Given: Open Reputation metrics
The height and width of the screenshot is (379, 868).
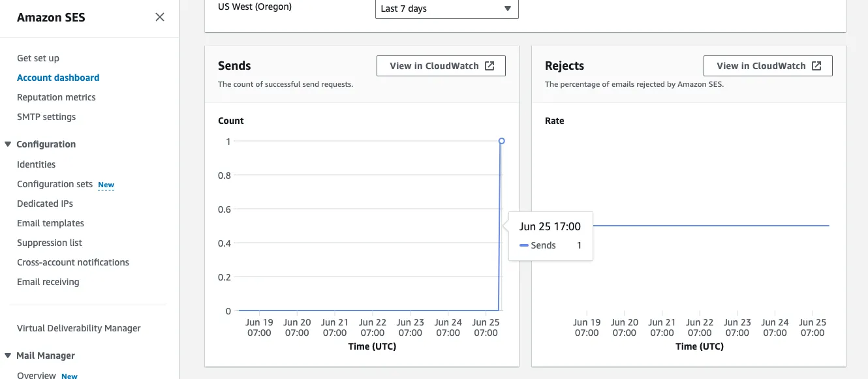Looking at the screenshot, I should click(56, 97).
